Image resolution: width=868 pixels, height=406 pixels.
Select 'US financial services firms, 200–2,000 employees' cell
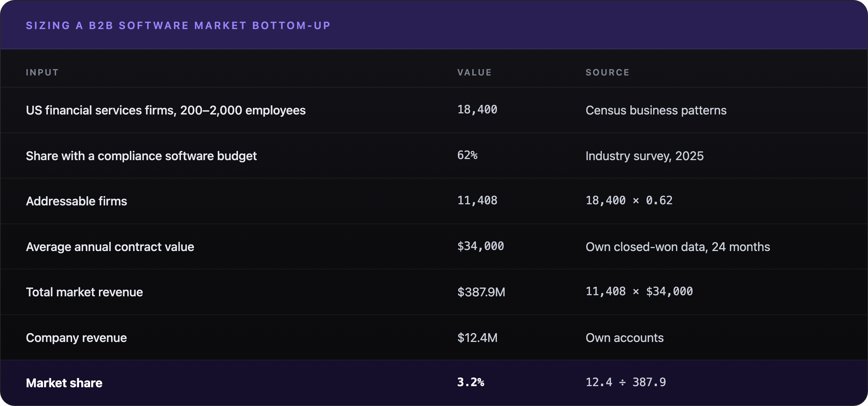[166, 110]
